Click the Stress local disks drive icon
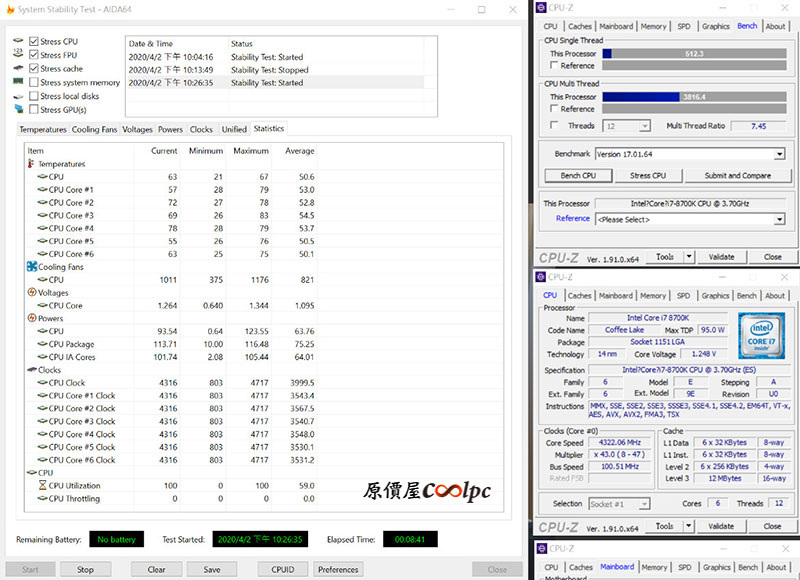800x580 pixels. [x=18, y=96]
